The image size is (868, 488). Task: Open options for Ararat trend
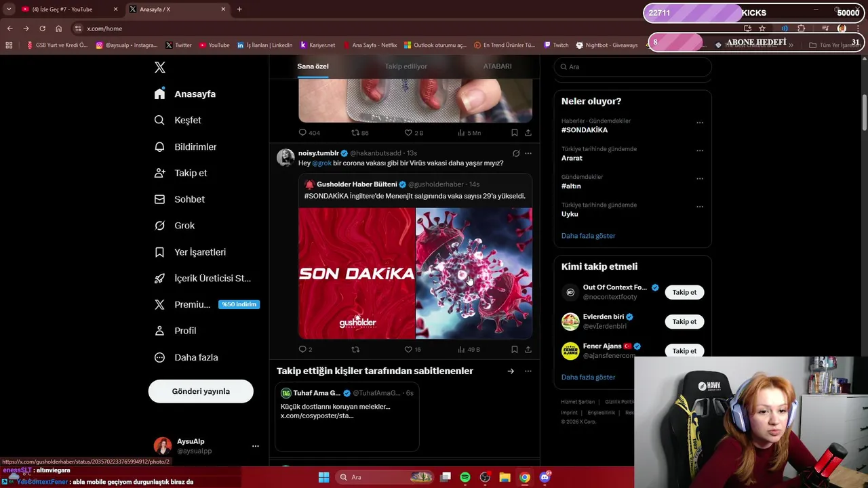(700, 150)
